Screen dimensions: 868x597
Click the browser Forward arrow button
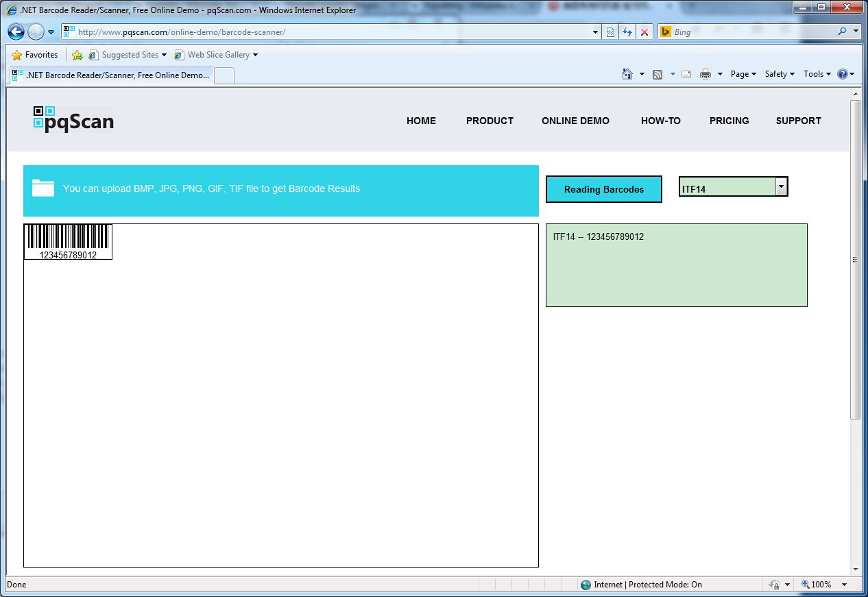click(x=36, y=32)
